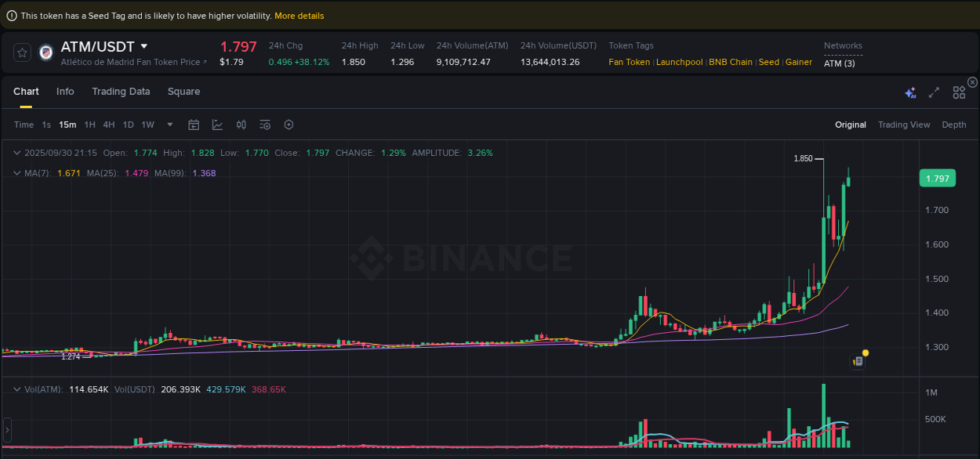Open the indicator list with eye icon
This screenshot has height=459, width=980.
[x=265, y=125]
